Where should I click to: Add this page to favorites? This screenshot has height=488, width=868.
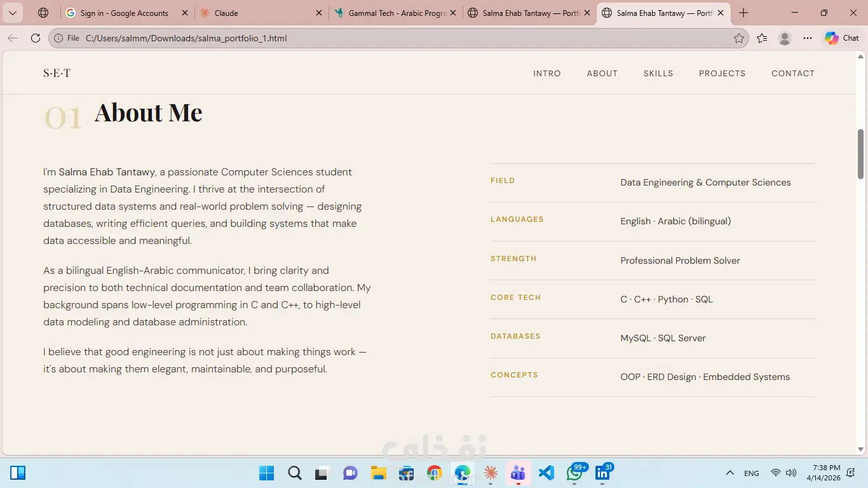coord(739,38)
